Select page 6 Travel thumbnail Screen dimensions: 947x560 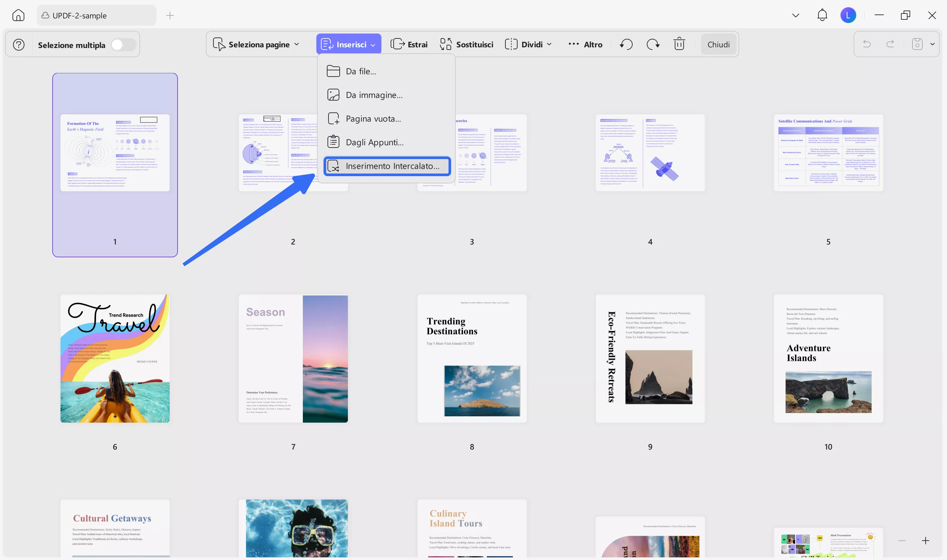115,359
